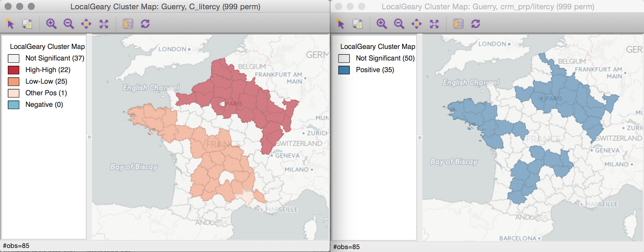Image resolution: width=644 pixels, height=252 pixels.
Task: Fit left map to full extent
Action: point(103,24)
